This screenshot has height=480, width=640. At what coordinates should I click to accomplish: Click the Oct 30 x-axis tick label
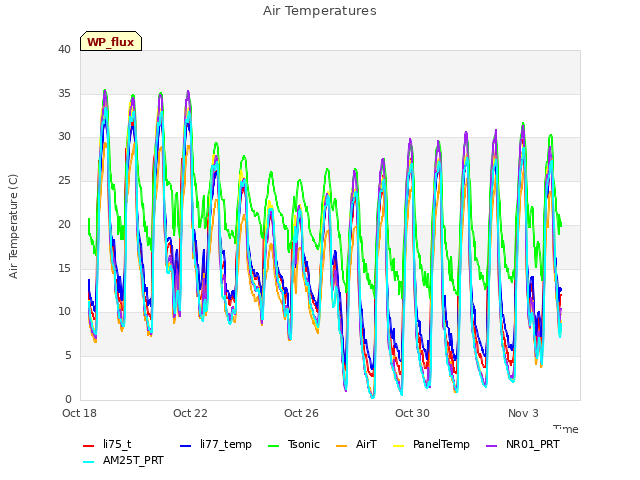tap(412, 413)
